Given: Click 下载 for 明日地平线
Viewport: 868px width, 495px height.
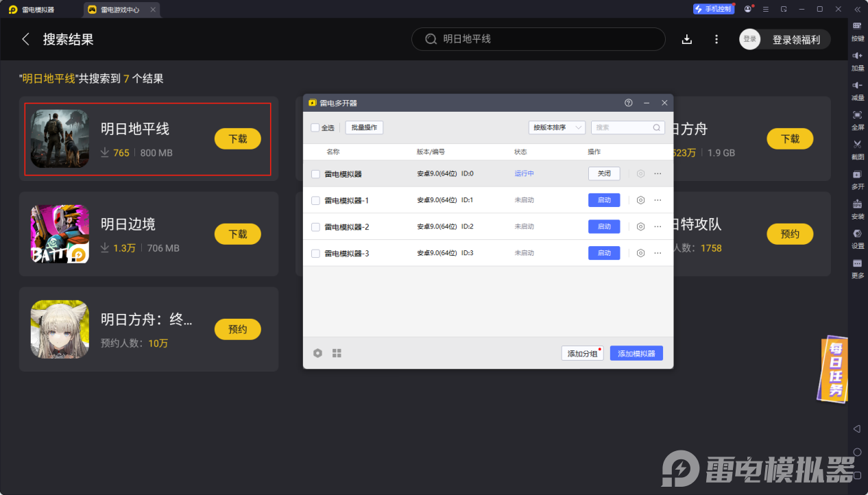Looking at the screenshot, I should [238, 138].
